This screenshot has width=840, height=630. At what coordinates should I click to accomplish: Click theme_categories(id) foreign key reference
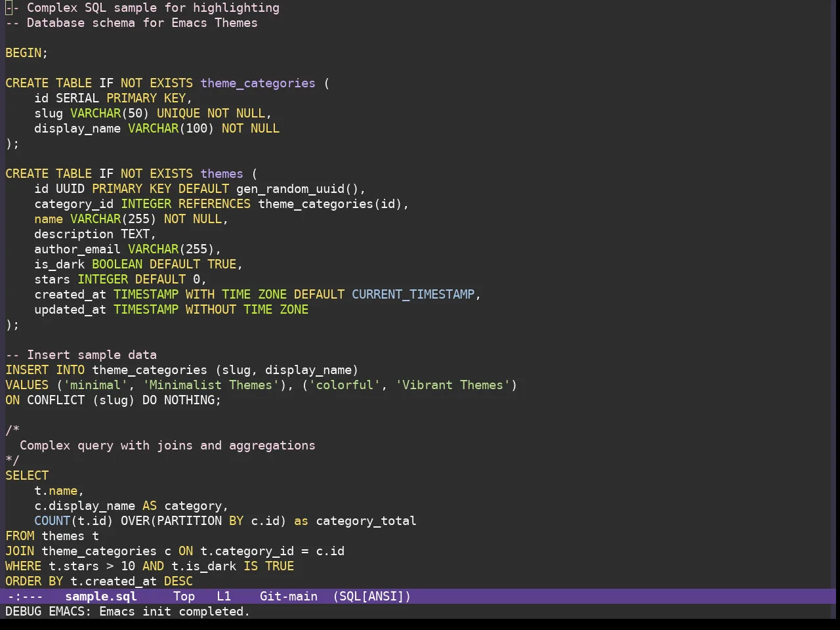[x=330, y=204]
